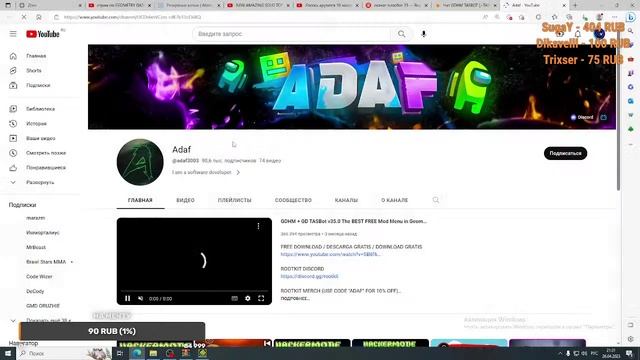Open Microsoft Edge from the taskbar
Screen dimensions: 640x360
(137, 353)
